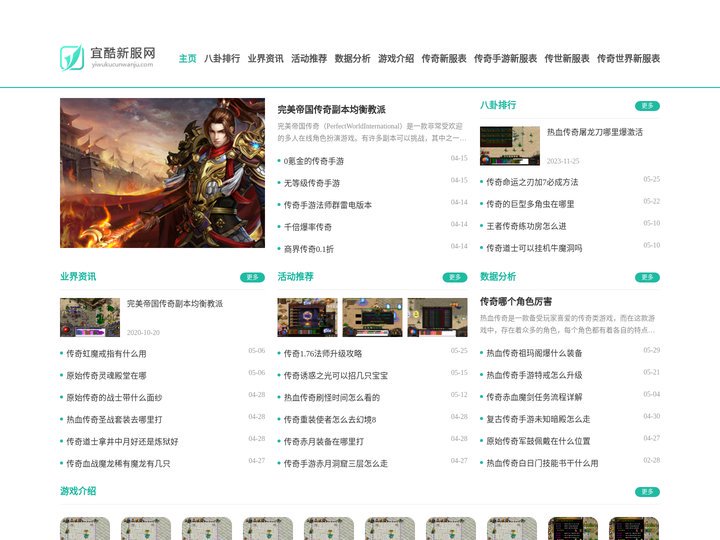Image resolution: width=720 pixels, height=540 pixels.
Task: Open article 传奇手游赤月洞窟三层怎么走
Action: click(x=336, y=464)
